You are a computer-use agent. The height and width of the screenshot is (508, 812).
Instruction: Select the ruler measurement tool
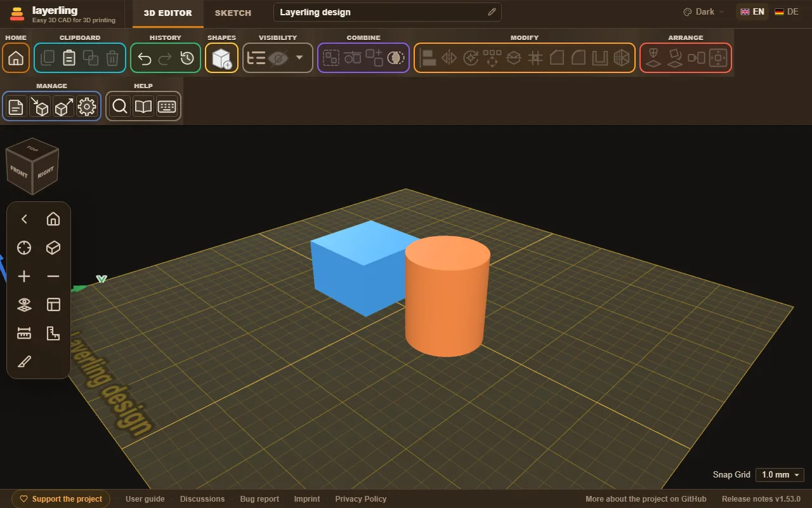pyautogui.click(x=24, y=333)
